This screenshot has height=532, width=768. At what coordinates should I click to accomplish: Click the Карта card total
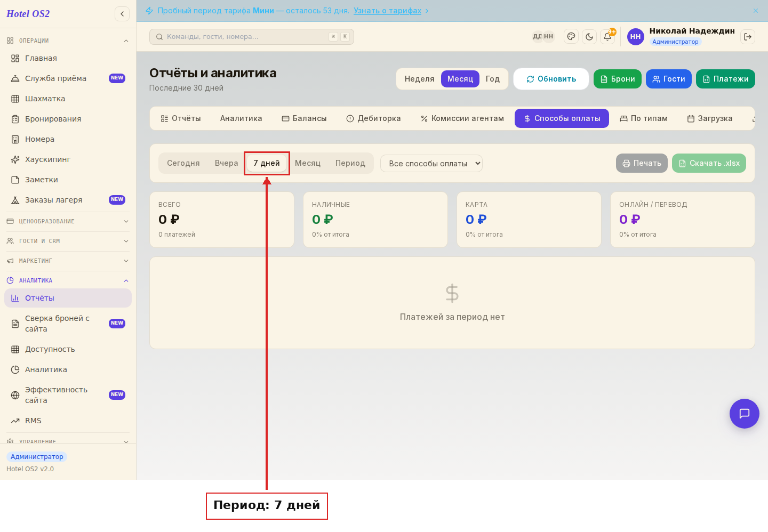coord(529,220)
